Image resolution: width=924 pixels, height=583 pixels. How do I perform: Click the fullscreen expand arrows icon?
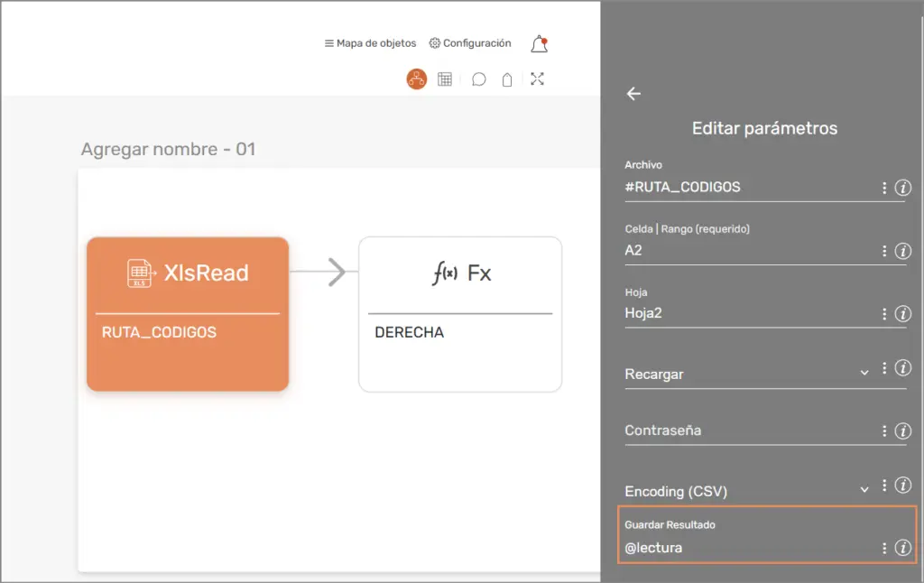point(538,79)
